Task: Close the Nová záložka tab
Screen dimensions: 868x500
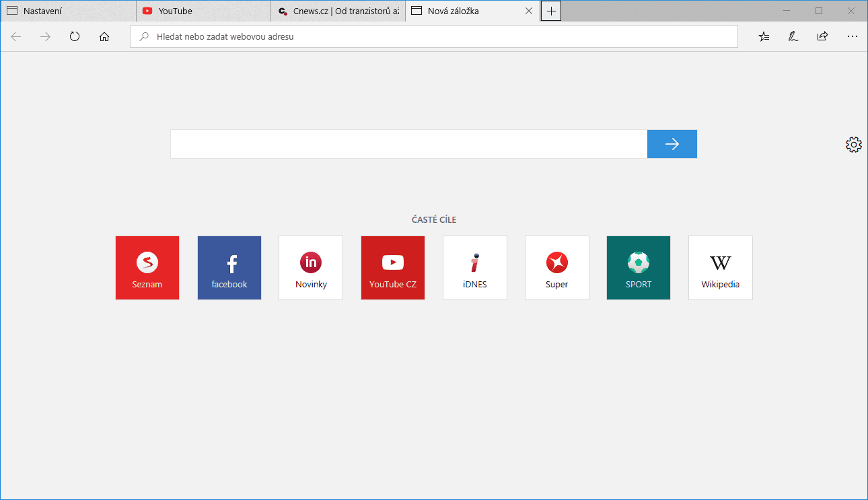Action: coord(528,11)
